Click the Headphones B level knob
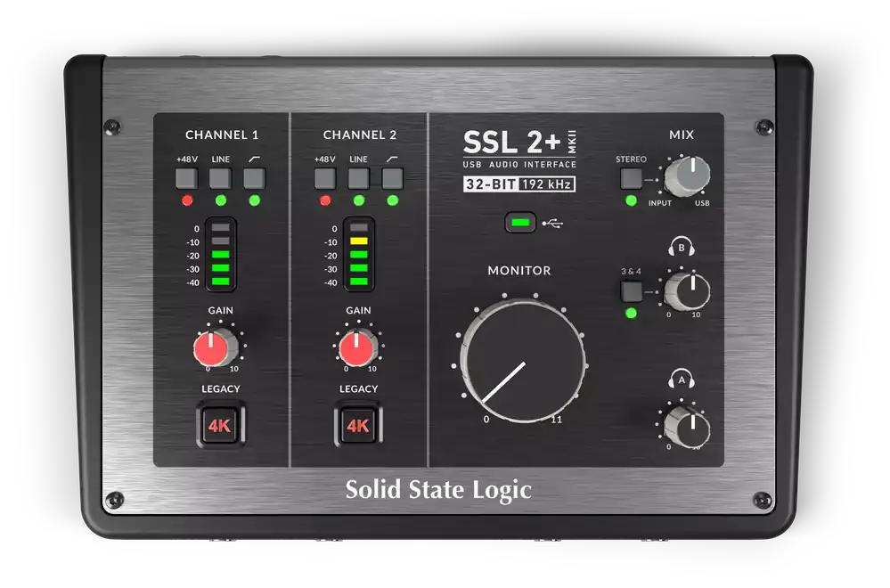Screen dimensions: 890x588 pyautogui.click(x=688, y=291)
